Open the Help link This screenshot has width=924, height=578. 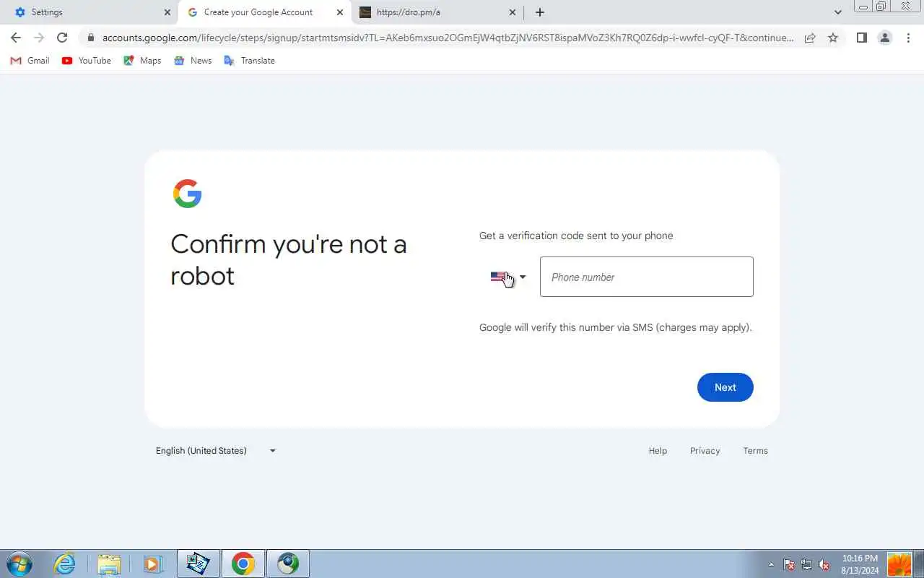pyautogui.click(x=658, y=451)
